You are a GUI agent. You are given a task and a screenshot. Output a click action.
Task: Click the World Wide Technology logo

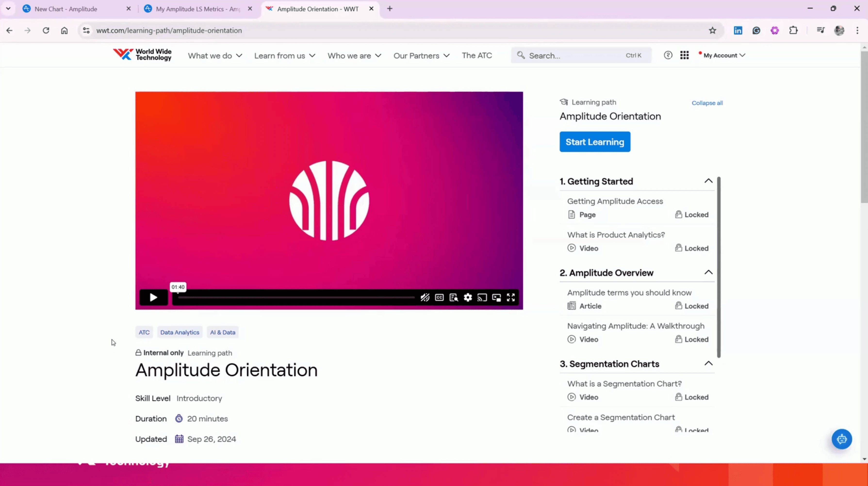142,54
